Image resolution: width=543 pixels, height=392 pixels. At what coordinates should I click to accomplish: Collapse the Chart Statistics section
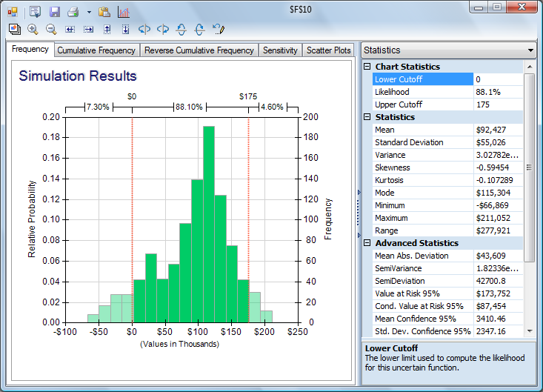[x=367, y=67]
